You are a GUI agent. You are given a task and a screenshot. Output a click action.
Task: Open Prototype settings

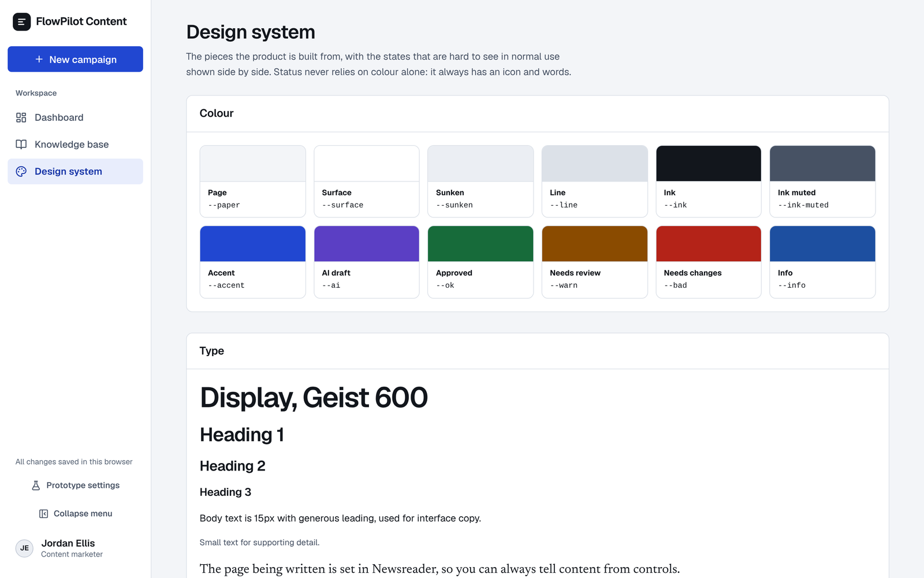(75, 486)
